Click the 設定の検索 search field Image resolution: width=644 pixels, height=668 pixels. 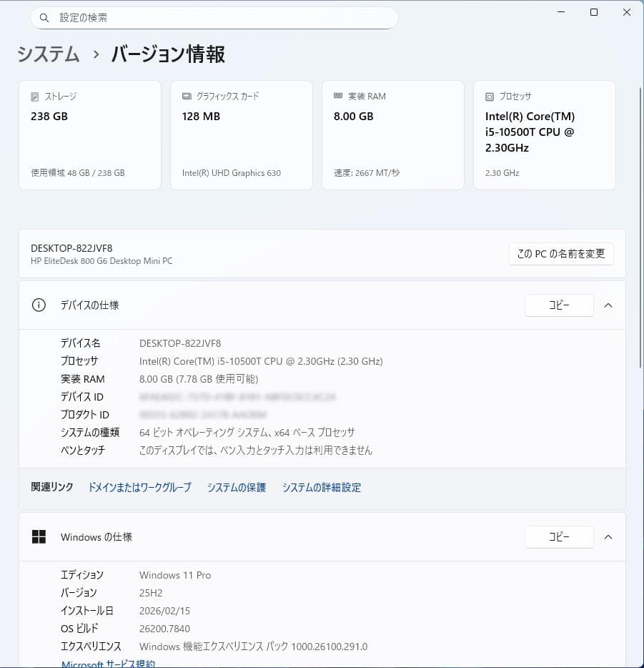(214, 18)
